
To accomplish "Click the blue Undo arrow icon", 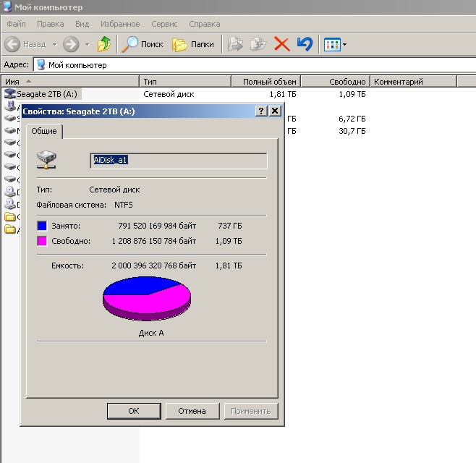I will coord(305,44).
